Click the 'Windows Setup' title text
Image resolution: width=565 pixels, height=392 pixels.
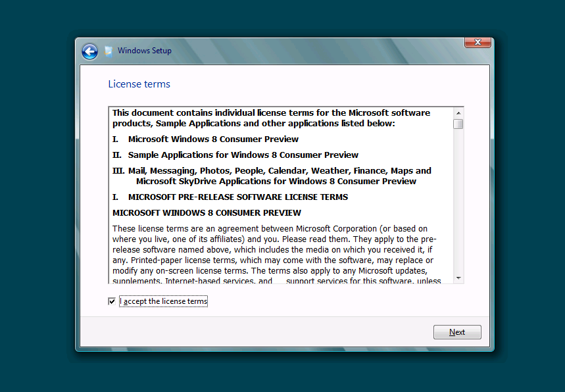click(145, 51)
